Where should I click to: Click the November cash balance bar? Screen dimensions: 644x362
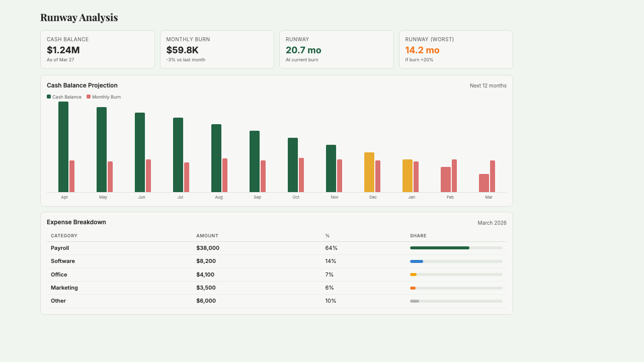(x=331, y=168)
